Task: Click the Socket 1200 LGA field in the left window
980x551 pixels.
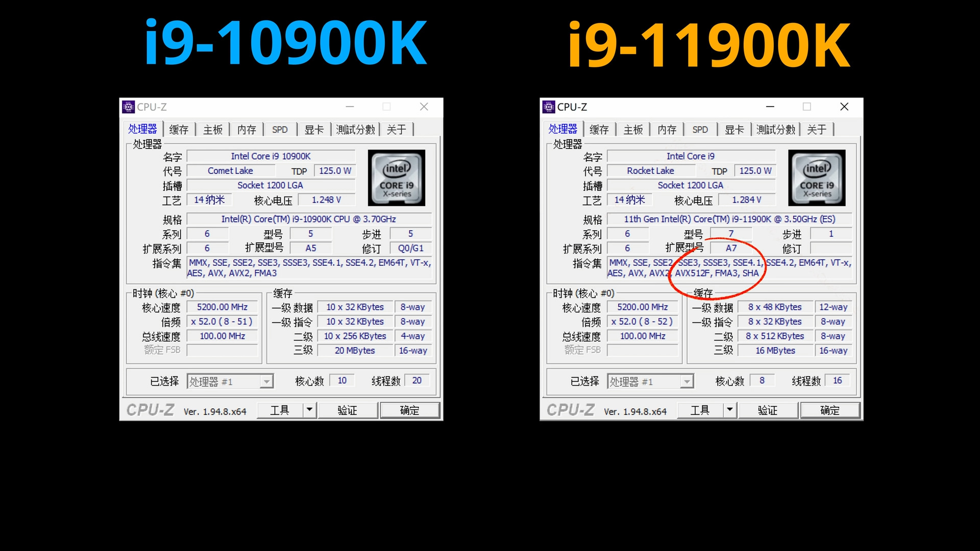Action: (271, 185)
